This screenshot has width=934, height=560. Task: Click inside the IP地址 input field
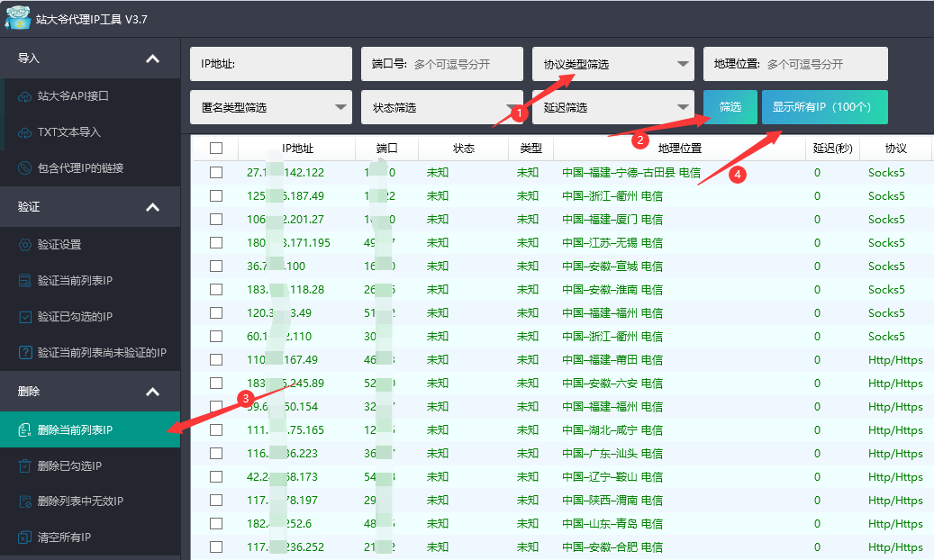coord(270,63)
